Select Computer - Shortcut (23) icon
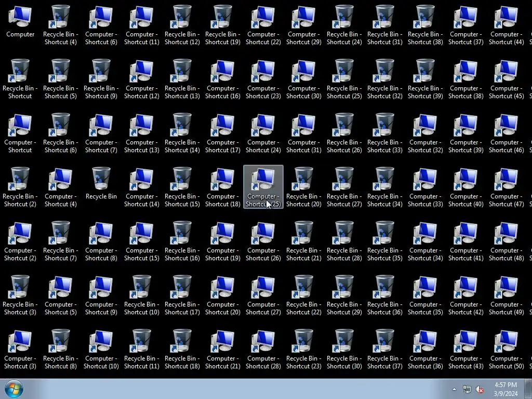Image resolution: width=532 pixels, height=399 pixels. click(263, 79)
